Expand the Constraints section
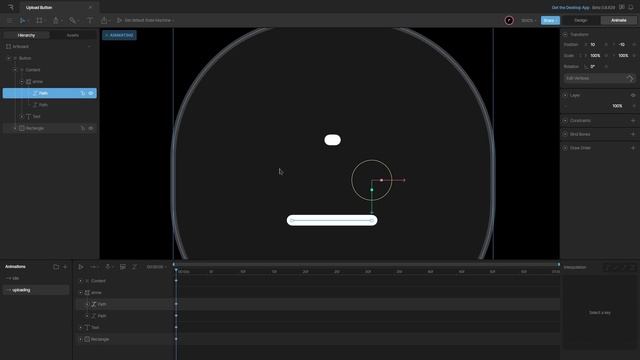The height and width of the screenshot is (360, 640). click(x=565, y=121)
